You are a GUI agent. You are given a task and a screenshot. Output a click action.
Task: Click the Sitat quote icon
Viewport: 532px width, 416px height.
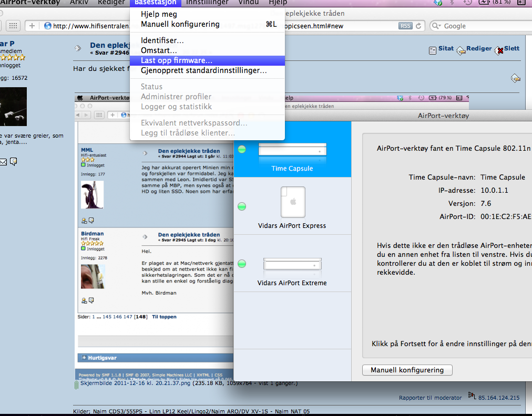coord(433,51)
